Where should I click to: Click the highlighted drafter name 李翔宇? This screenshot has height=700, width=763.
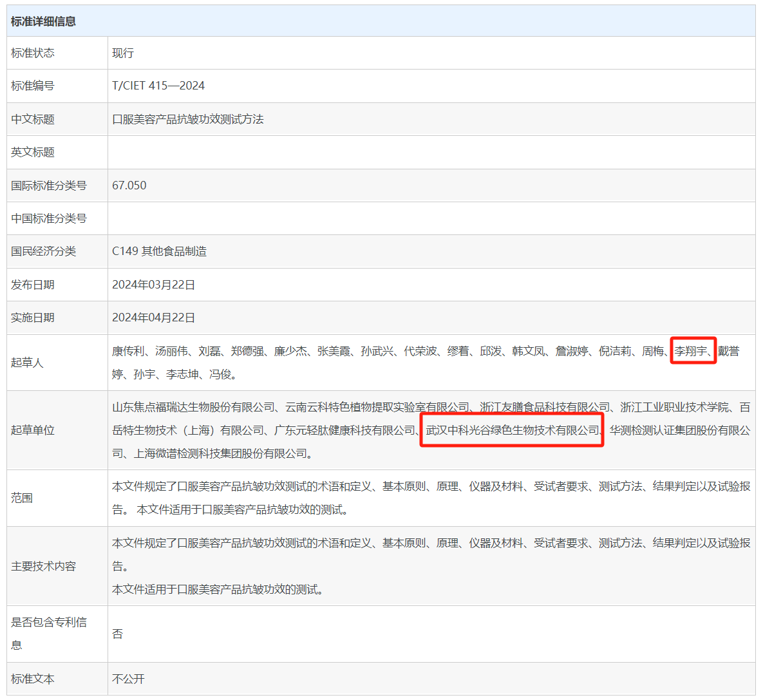coord(691,351)
